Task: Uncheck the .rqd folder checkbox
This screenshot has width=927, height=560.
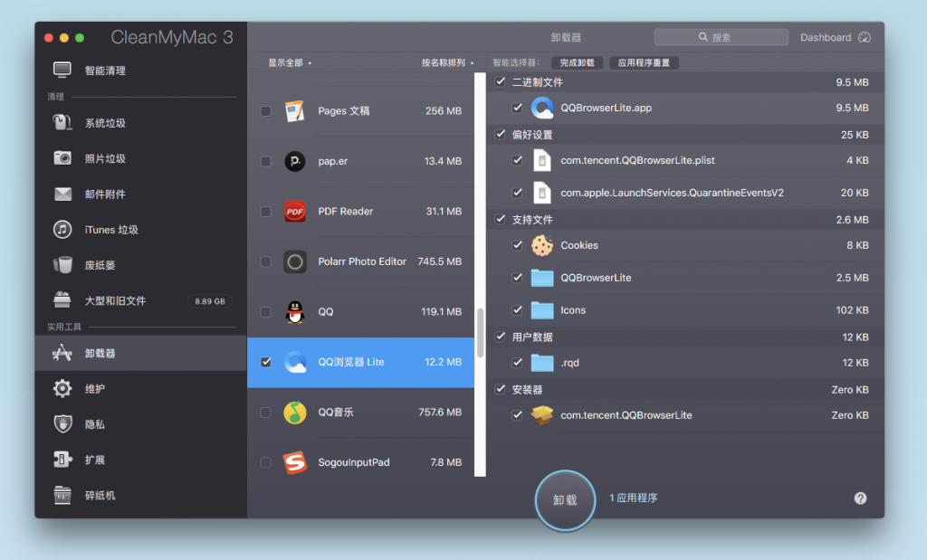Action: click(x=517, y=363)
